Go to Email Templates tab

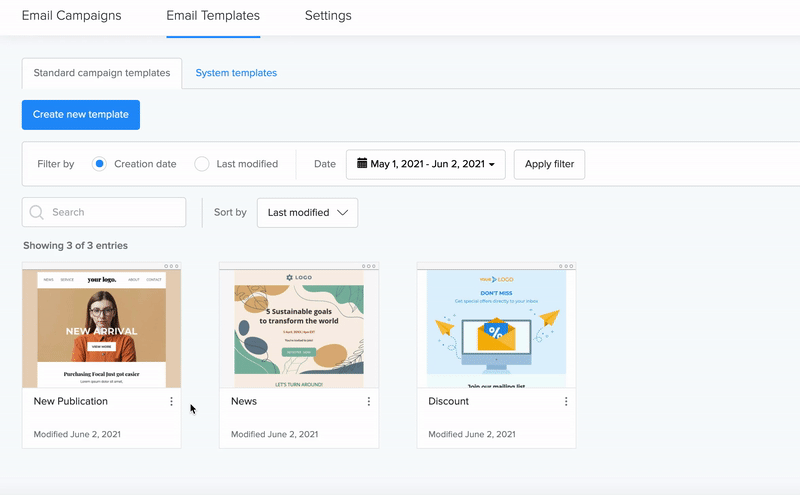click(x=213, y=16)
